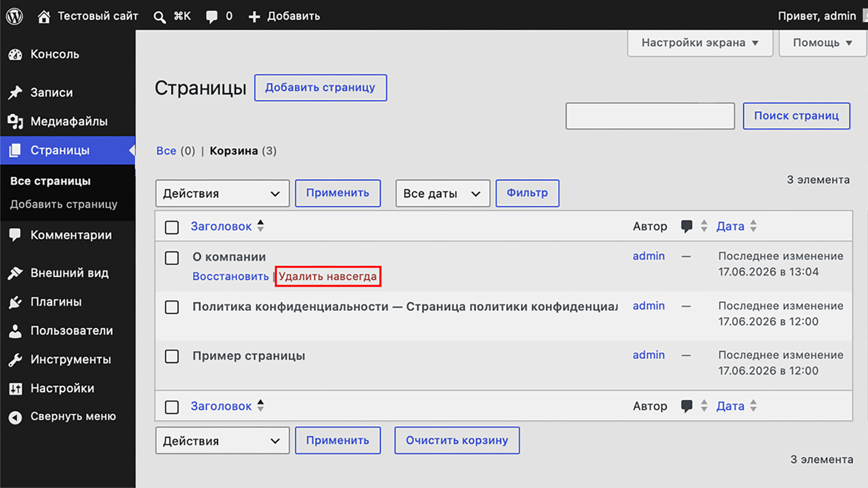Click the Поиск страниц button
868x488 pixels.
796,116
